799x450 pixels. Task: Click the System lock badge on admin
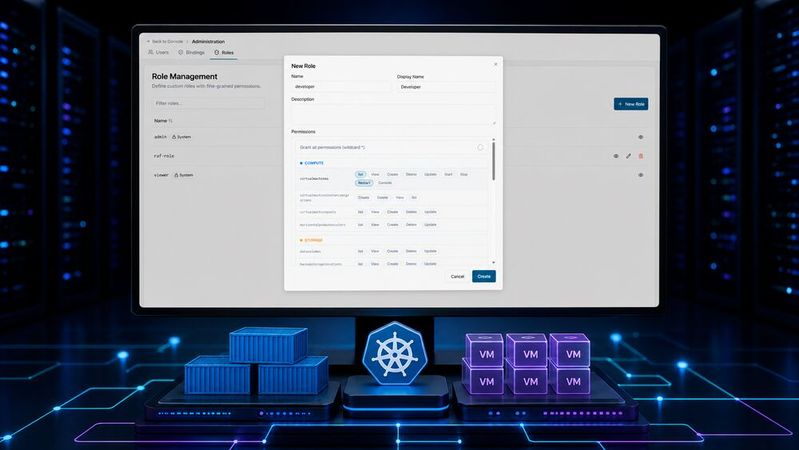(181, 137)
